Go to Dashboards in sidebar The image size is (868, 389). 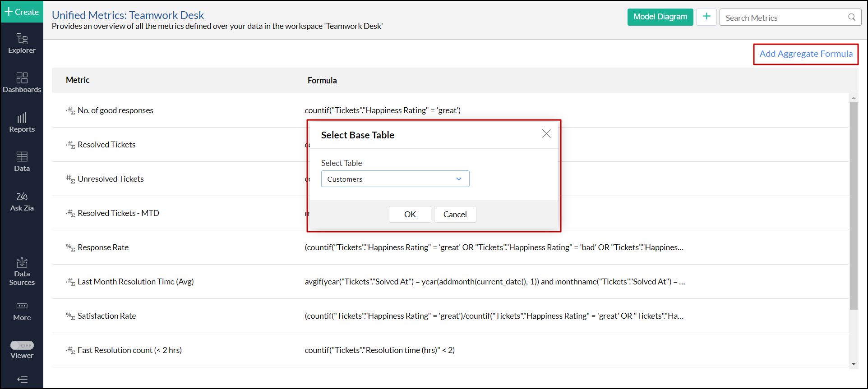click(x=22, y=82)
